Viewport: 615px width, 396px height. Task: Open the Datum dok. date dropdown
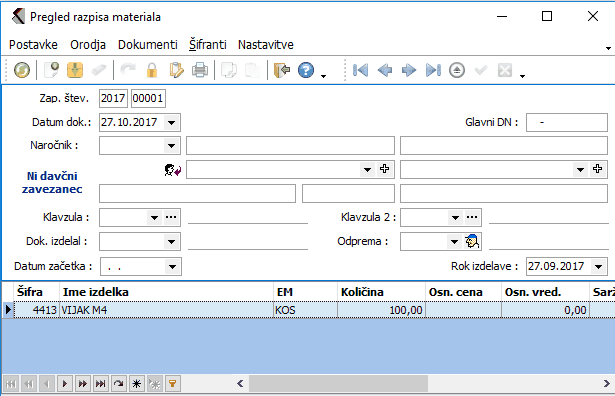pyautogui.click(x=171, y=123)
